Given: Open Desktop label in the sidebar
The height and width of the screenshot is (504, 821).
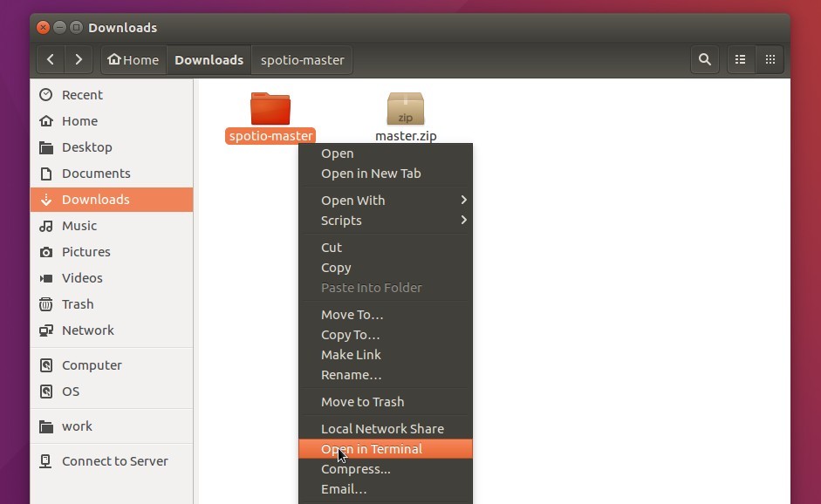Looking at the screenshot, I should click(87, 147).
